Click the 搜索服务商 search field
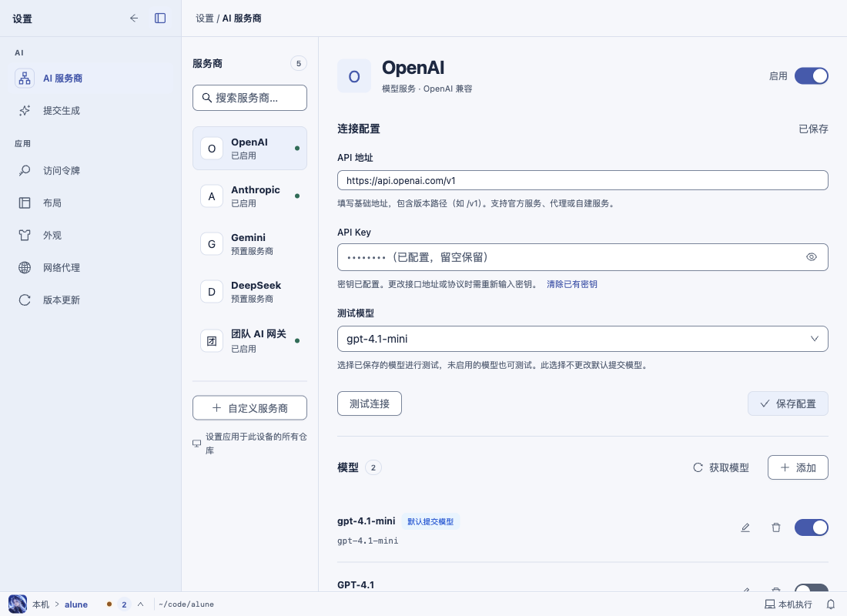Screen dimensions: 847x616 [x=249, y=98]
